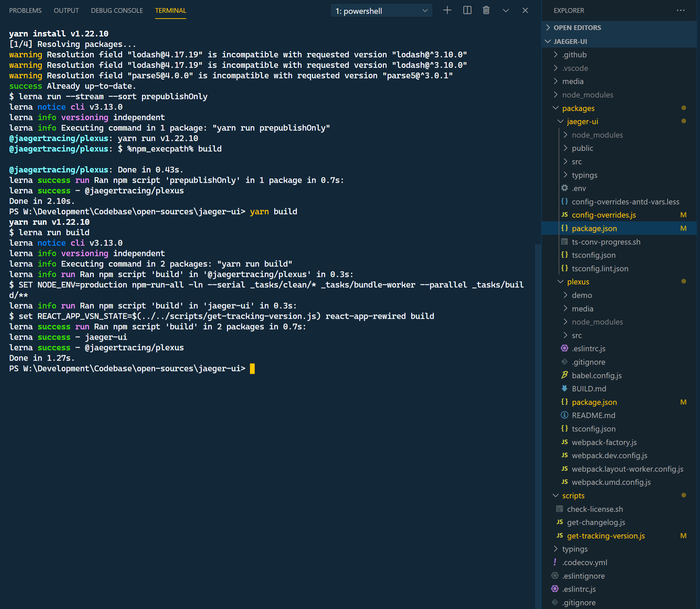
Task: Split the active terminal
Action: click(x=467, y=10)
